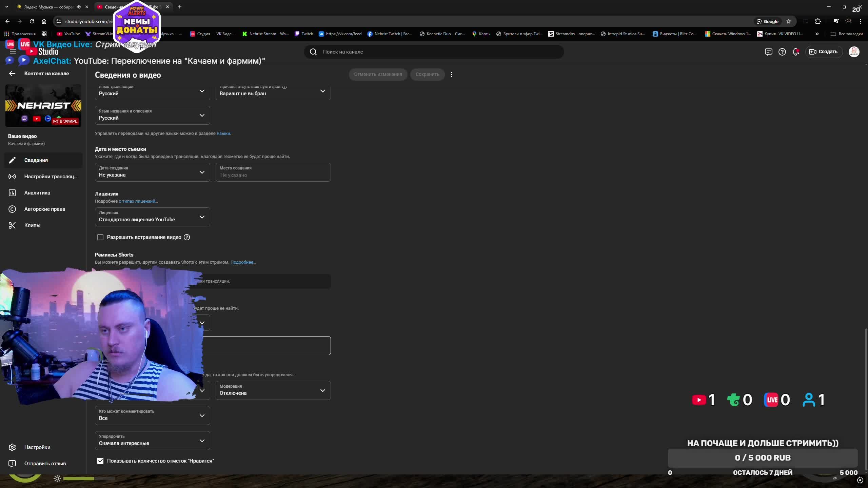Go to Clips in the sidebar
Image resolution: width=868 pixels, height=488 pixels.
click(32, 225)
